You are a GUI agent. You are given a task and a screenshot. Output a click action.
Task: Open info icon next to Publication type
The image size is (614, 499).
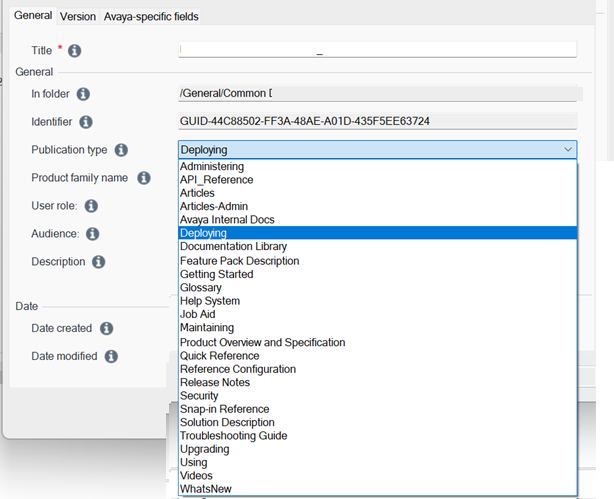pos(121,150)
